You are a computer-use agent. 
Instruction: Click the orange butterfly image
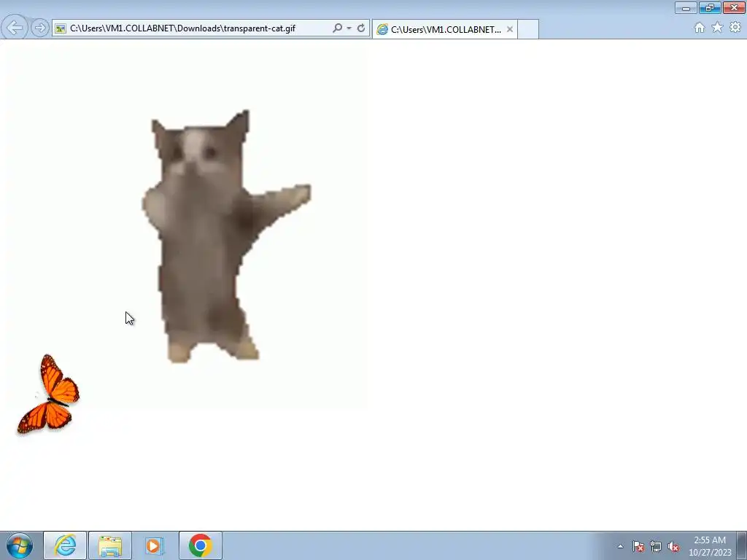pyautogui.click(x=49, y=394)
